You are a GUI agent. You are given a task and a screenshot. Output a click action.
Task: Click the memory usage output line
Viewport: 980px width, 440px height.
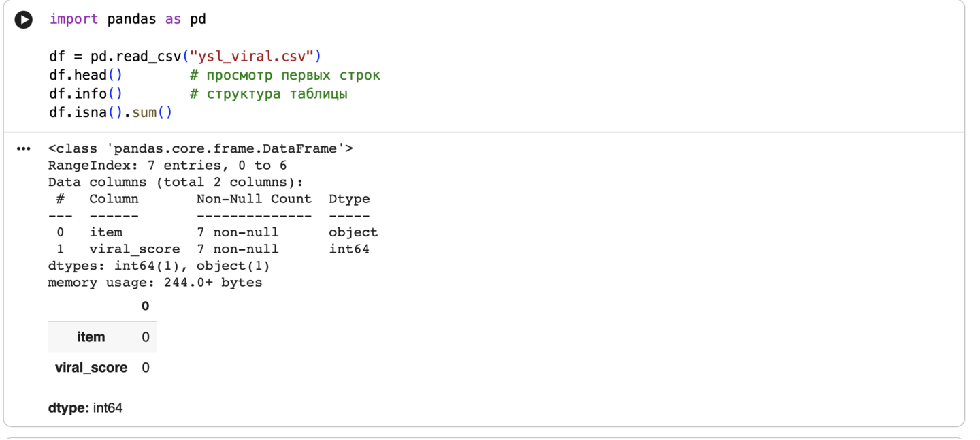[154, 282]
